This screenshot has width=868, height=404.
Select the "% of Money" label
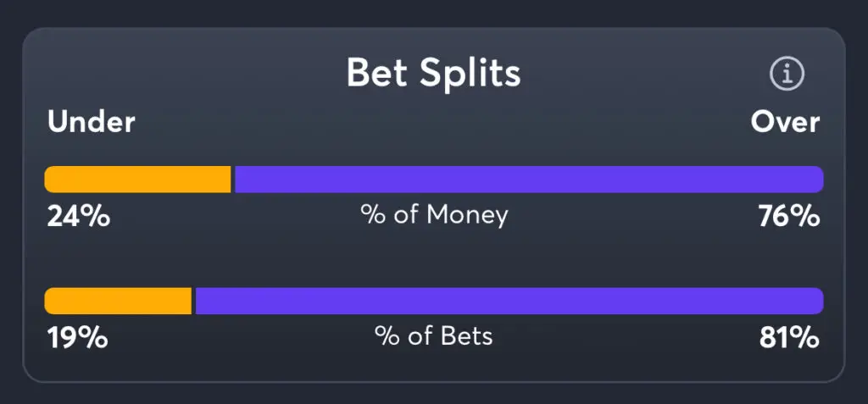tap(434, 215)
